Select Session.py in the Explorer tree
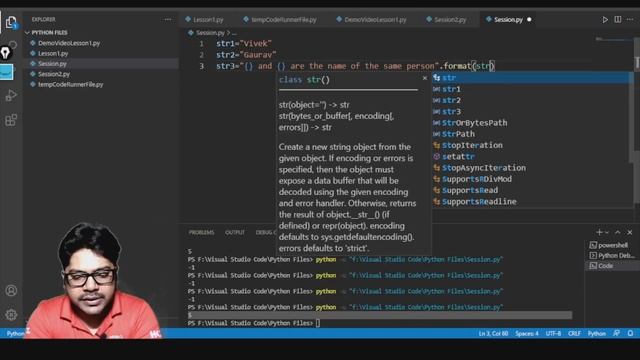The height and width of the screenshot is (360, 640). click(101, 64)
